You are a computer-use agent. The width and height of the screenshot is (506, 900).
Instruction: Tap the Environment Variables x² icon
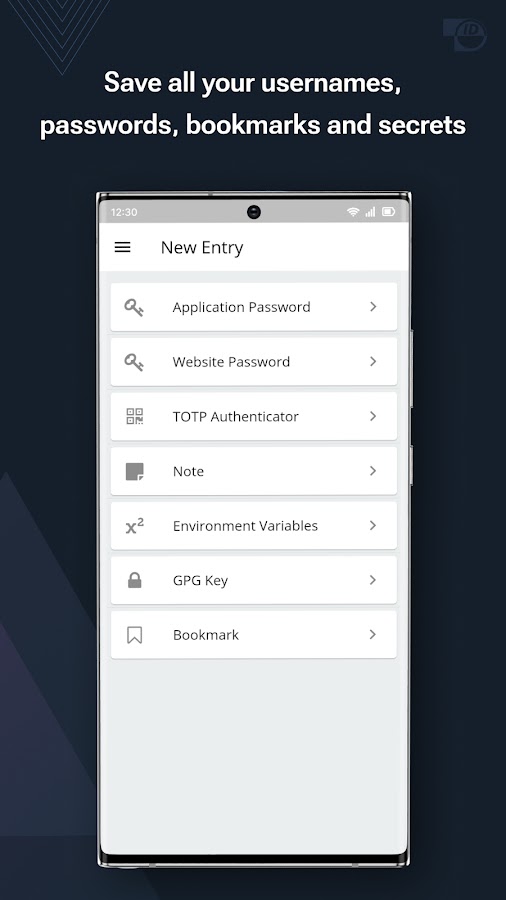(135, 526)
